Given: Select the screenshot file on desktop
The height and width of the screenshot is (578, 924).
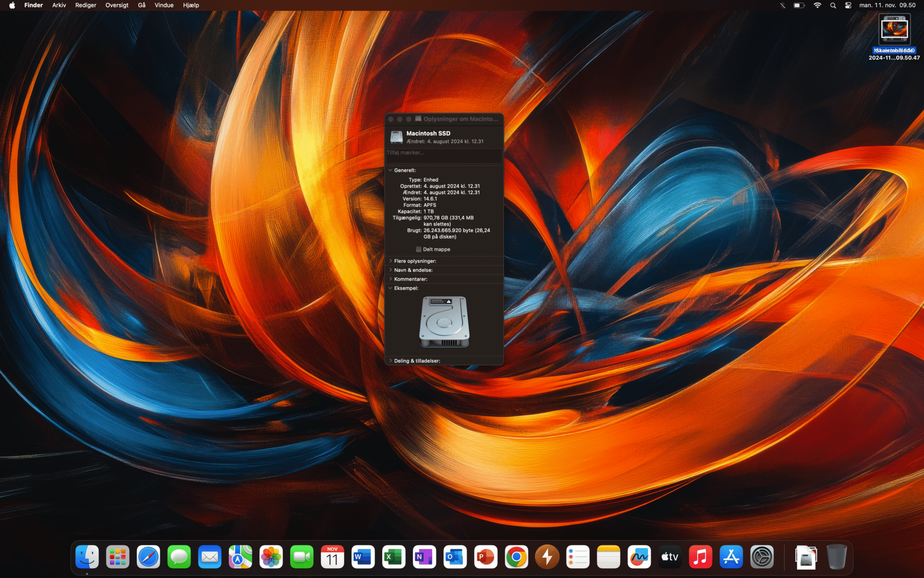Looking at the screenshot, I should tap(894, 30).
